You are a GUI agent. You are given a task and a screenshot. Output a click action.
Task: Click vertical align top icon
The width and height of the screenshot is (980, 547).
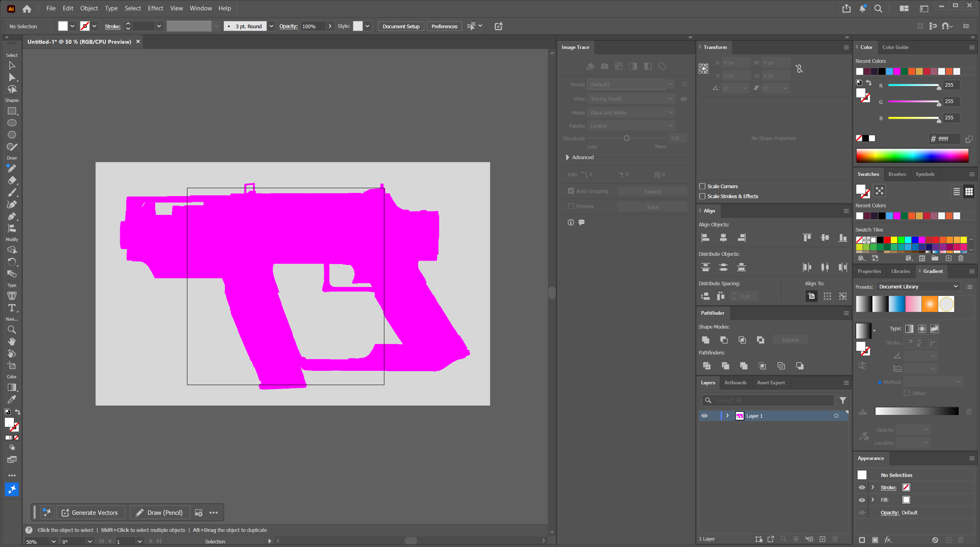pos(807,238)
